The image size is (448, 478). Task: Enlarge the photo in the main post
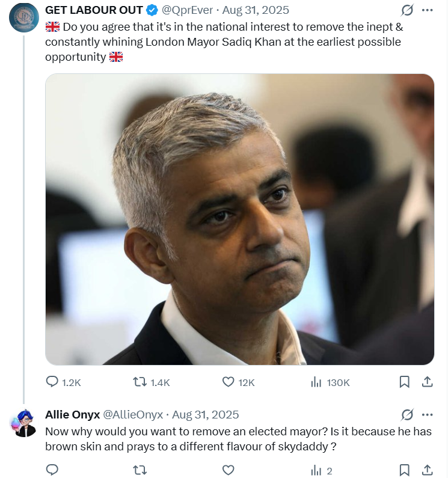tap(239, 219)
